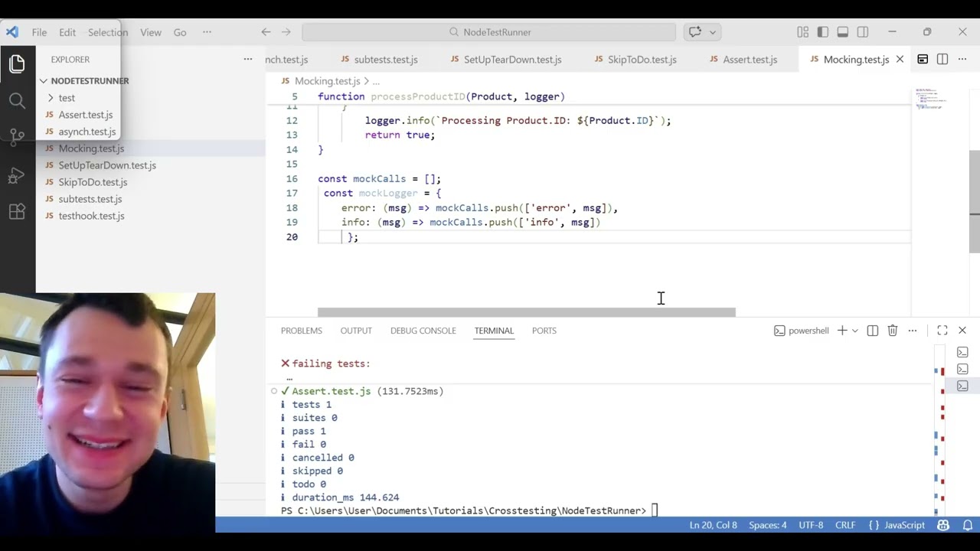Open the View menu
Image resolution: width=980 pixels, height=551 pixels.
click(151, 32)
